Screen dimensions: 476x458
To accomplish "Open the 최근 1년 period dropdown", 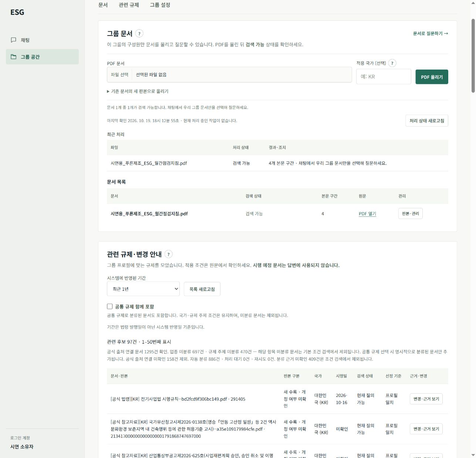I will [143, 289].
